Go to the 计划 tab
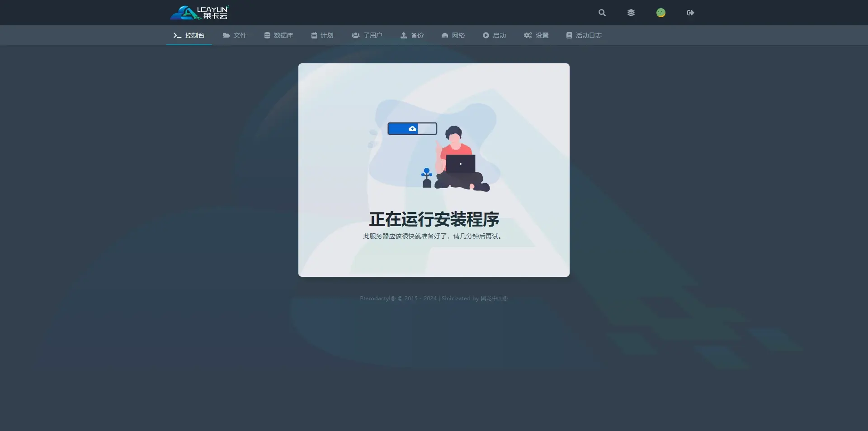Image resolution: width=868 pixels, height=431 pixels. [x=322, y=35]
